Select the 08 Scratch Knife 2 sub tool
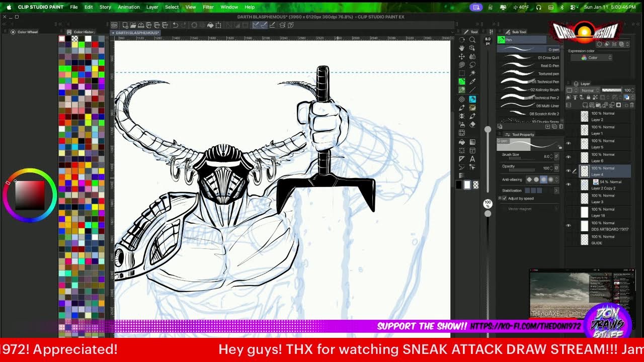This screenshot has width=644, height=362. point(528,114)
